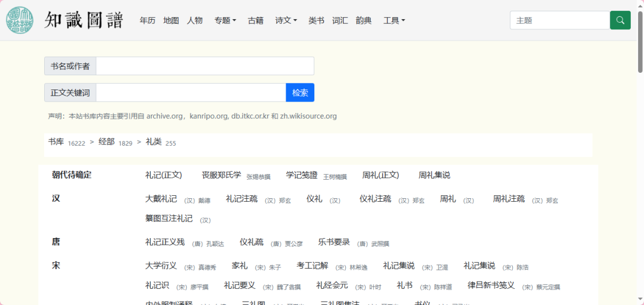Open the book 仪礼注疏

point(375,199)
